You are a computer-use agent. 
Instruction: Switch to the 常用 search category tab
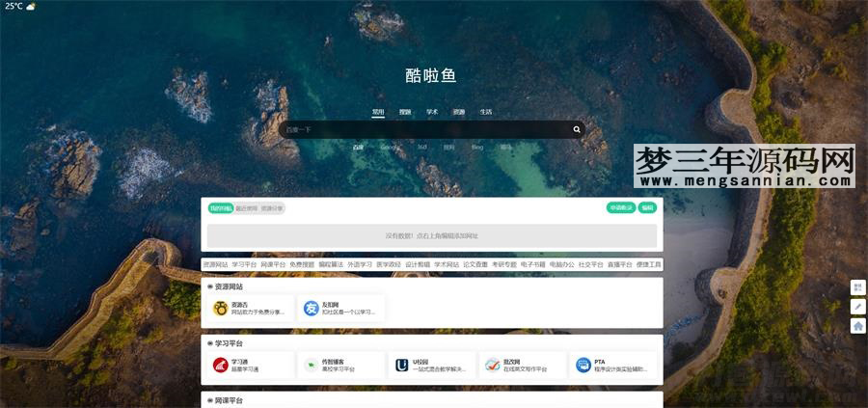point(378,112)
